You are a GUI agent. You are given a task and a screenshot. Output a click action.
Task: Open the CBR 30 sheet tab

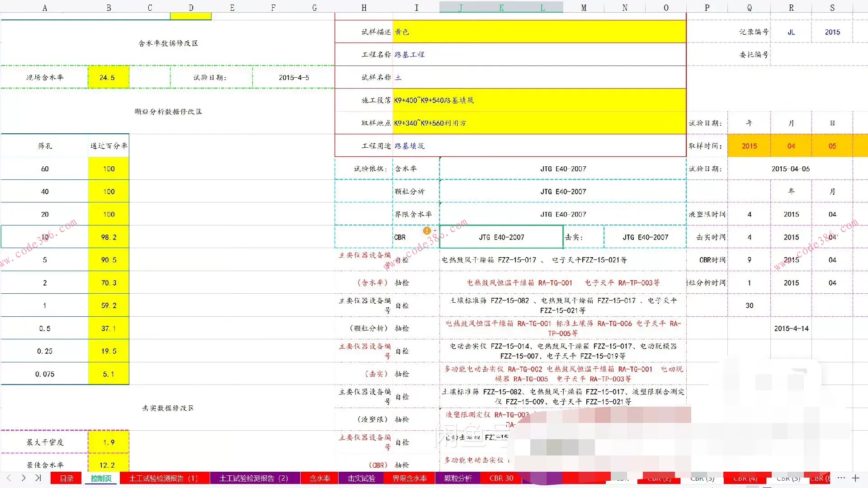[x=501, y=478]
